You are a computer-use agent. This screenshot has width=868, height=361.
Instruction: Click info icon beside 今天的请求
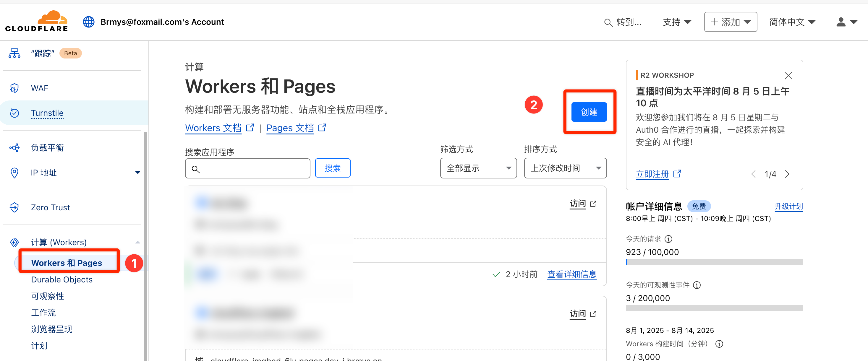668,239
